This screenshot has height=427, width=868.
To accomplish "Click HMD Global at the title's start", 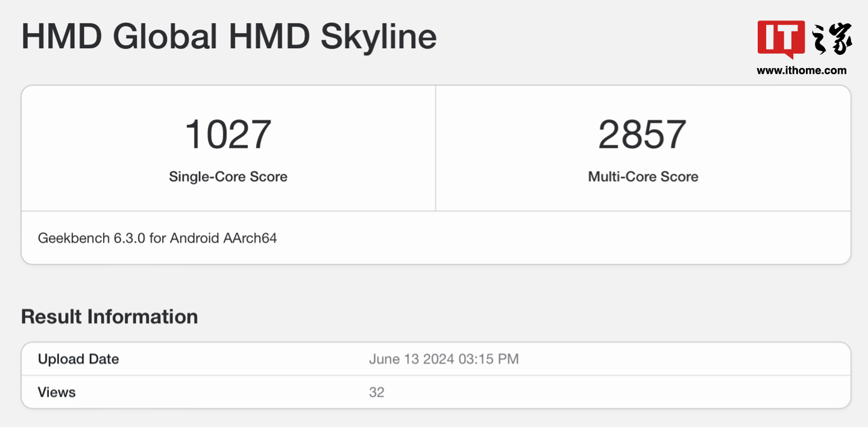I will (119, 36).
